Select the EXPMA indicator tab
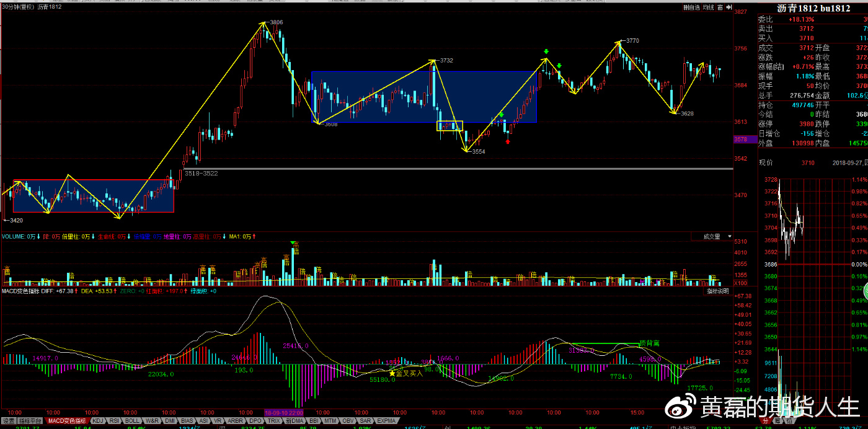Screen dimensions: 868x429 click(386, 421)
